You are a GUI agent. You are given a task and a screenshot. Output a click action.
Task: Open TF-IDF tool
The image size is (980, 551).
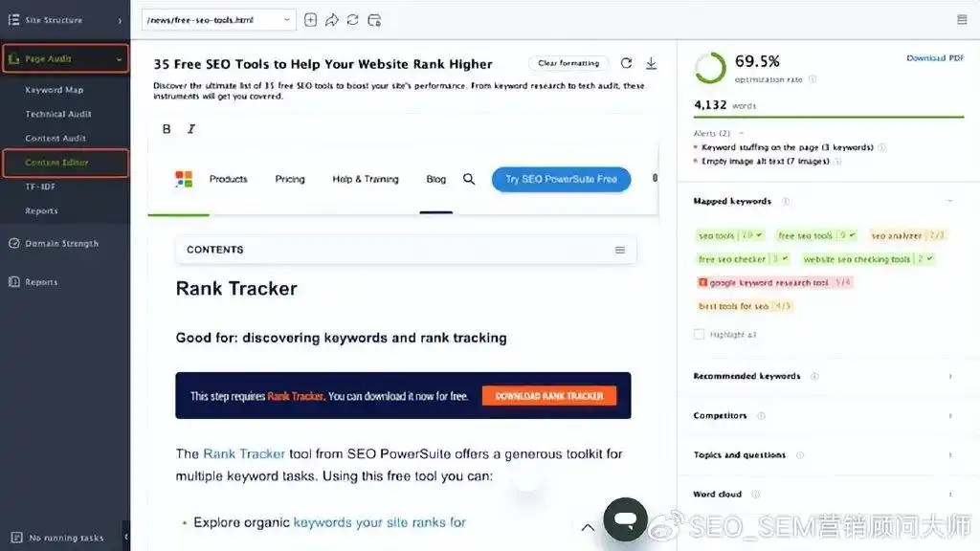click(x=40, y=187)
